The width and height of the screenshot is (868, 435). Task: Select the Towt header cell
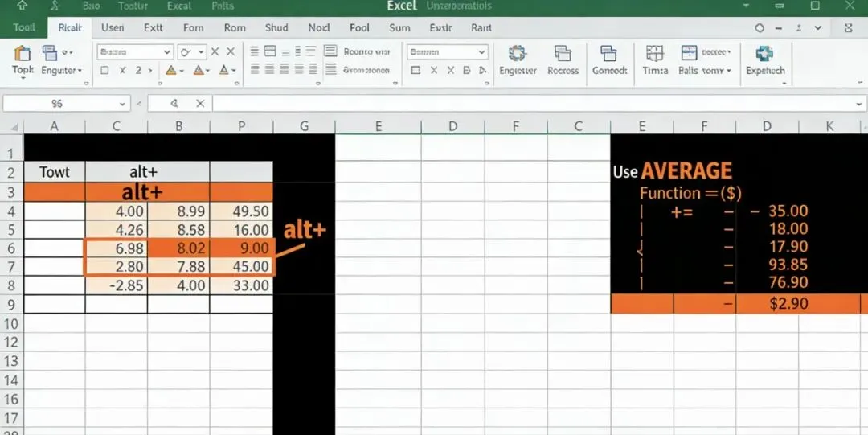click(55, 172)
